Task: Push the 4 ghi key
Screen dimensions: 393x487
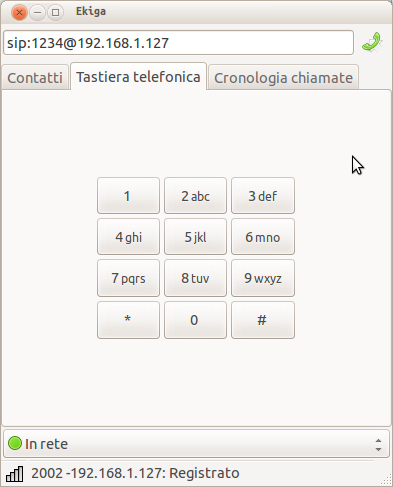Action: coord(128,237)
